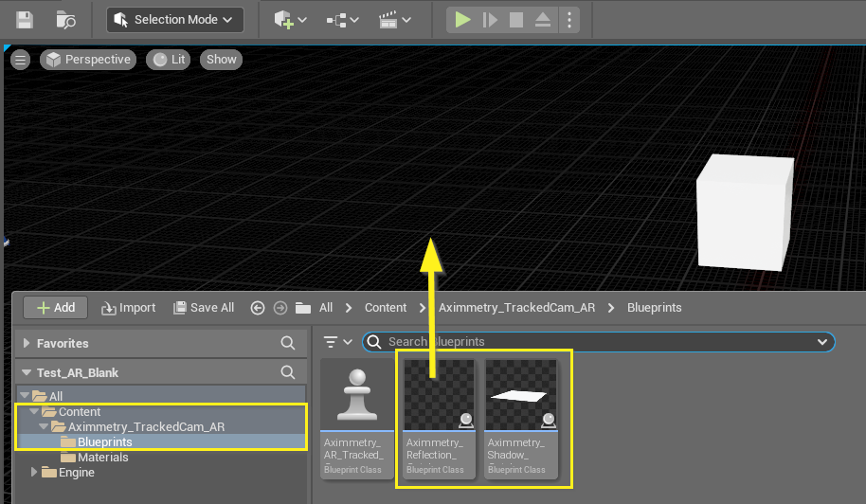Open Aximmetry_TrackedCam_AR breadcrumb
Image resolution: width=866 pixels, height=504 pixels.
pos(516,308)
